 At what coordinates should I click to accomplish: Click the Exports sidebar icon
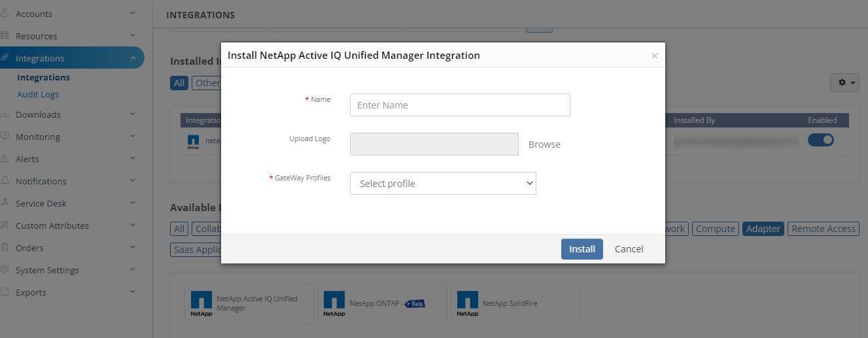(x=5, y=292)
